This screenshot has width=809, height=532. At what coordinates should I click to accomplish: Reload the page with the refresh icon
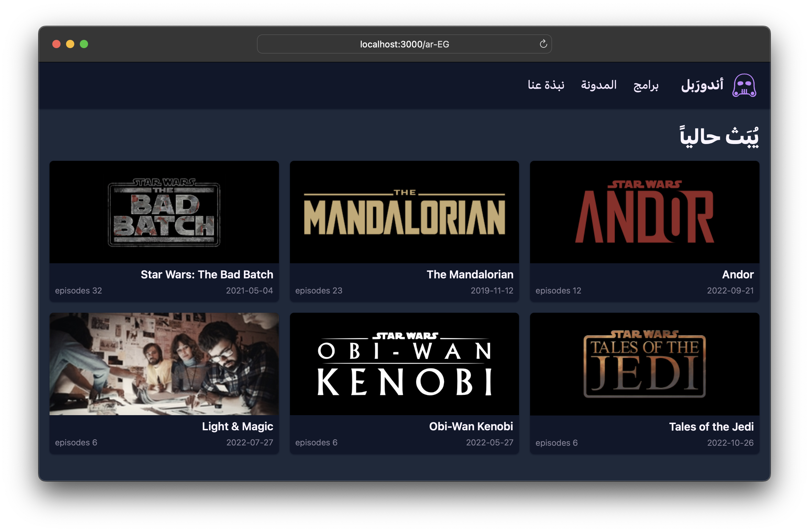pyautogui.click(x=543, y=44)
